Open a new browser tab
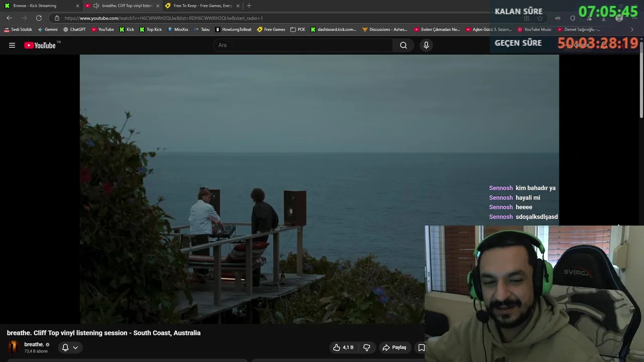 click(249, 6)
